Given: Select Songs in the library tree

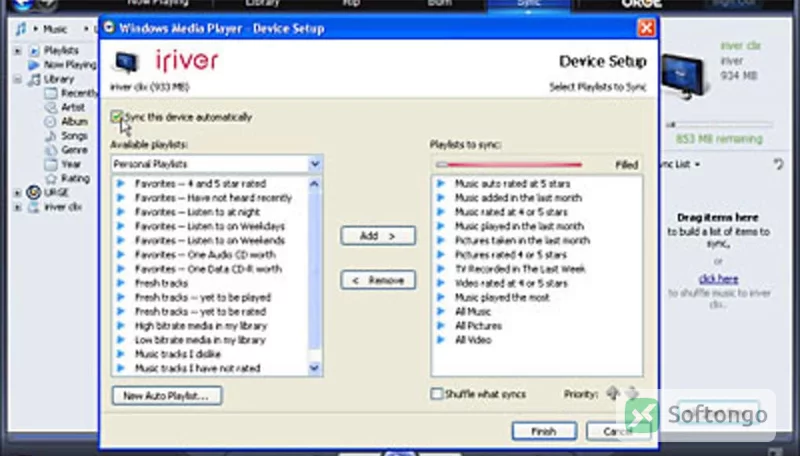Looking at the screenshot, I should (x=74, y=136).
